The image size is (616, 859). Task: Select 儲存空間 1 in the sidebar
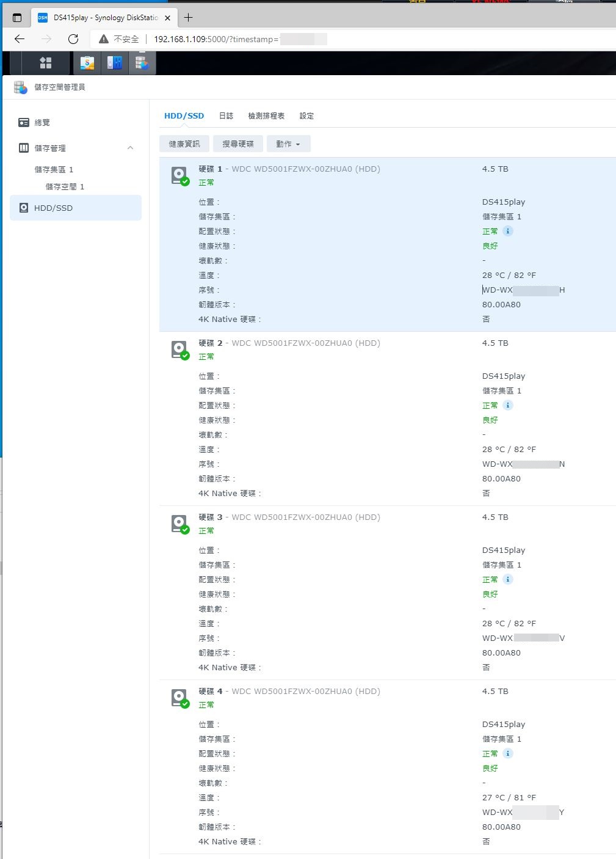tap(65, 187)
